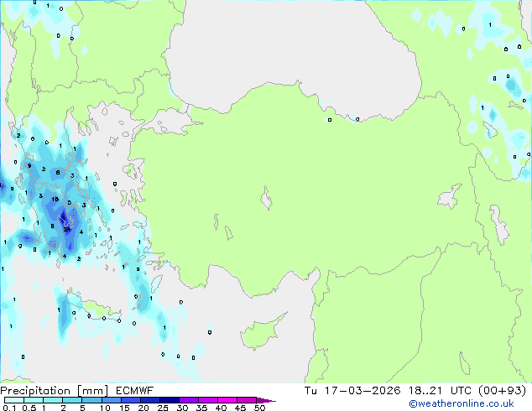The width and height of the screenshot is (532, 411).
Task: Select the 30–35 mm purple swatch
Action: click(188, 400)
